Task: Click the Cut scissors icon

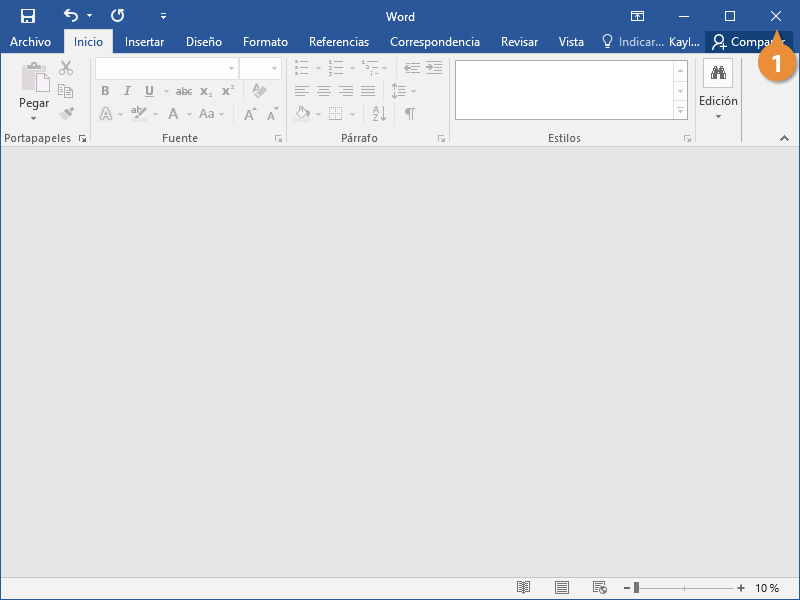Action: click(x=66, y=68)
